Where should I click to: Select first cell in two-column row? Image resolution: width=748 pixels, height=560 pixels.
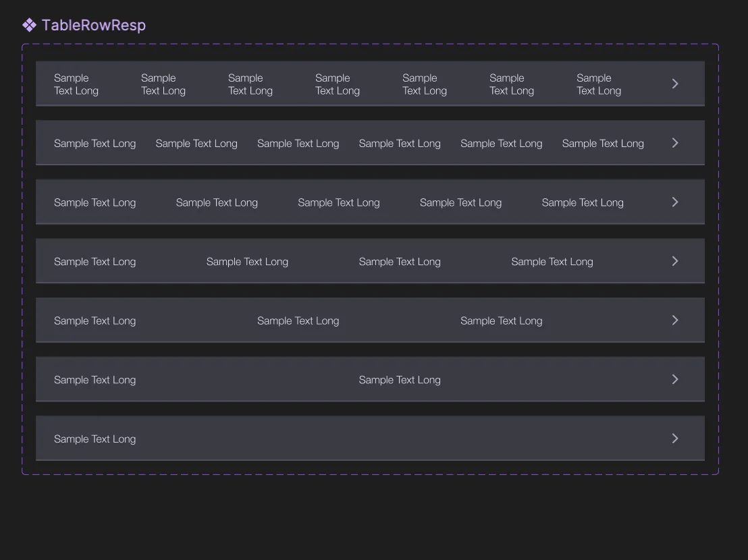click(x=95, y=380)
